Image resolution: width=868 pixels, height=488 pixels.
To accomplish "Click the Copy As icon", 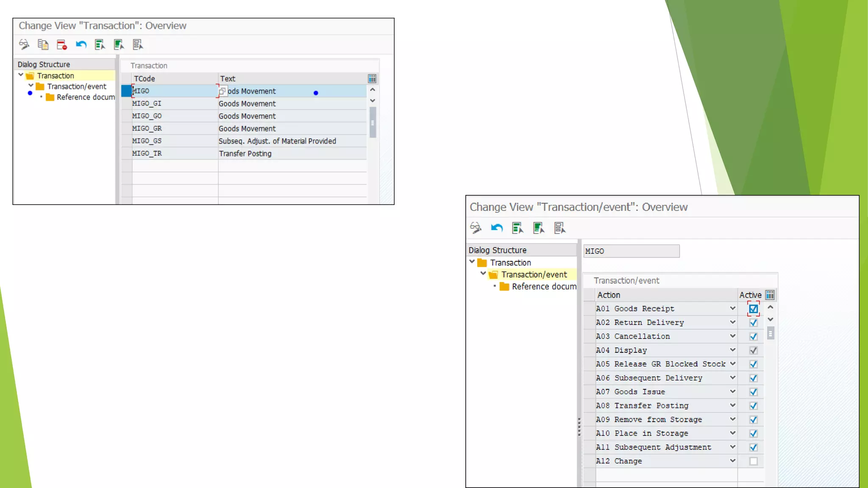I will click(x=43, y=44).
